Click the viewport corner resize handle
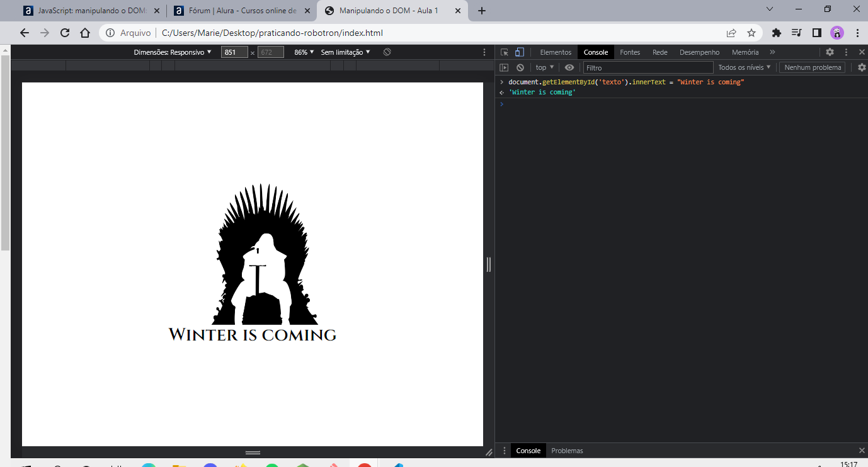The height and width of the screenshot is (467, 868). (489, 453)
